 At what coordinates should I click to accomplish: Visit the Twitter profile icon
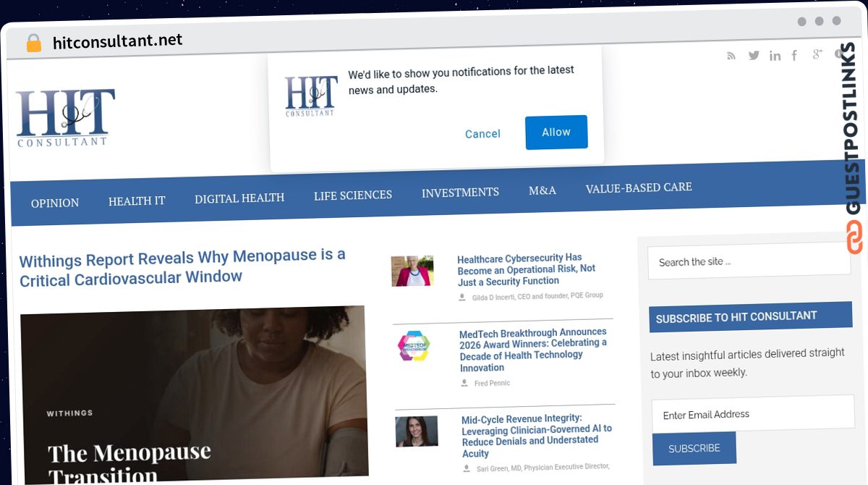click(x=754, y=56)
